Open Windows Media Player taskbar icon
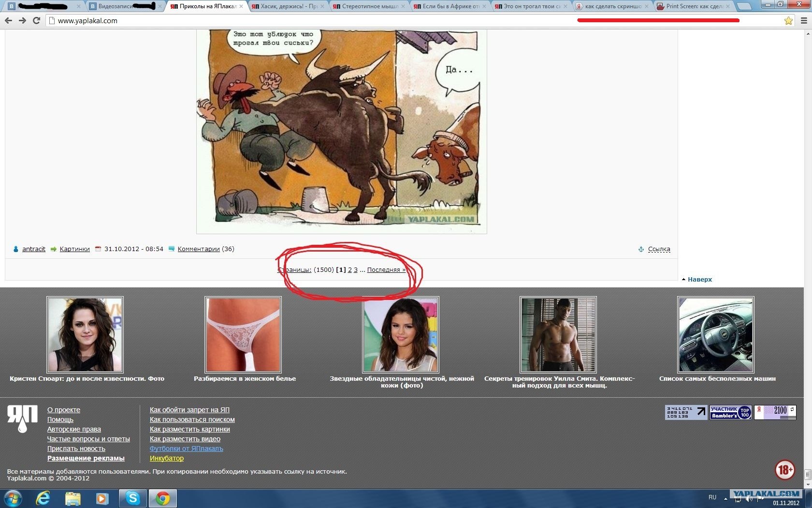 102,498
